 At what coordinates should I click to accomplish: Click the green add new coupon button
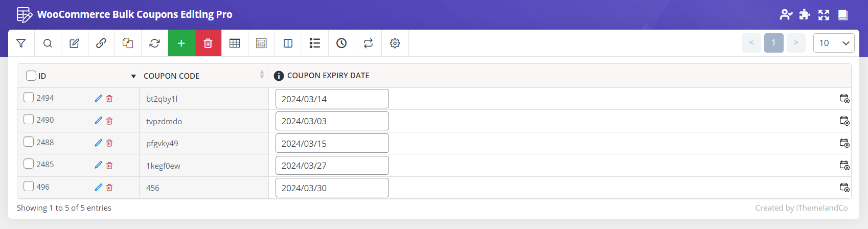point(181,43)
